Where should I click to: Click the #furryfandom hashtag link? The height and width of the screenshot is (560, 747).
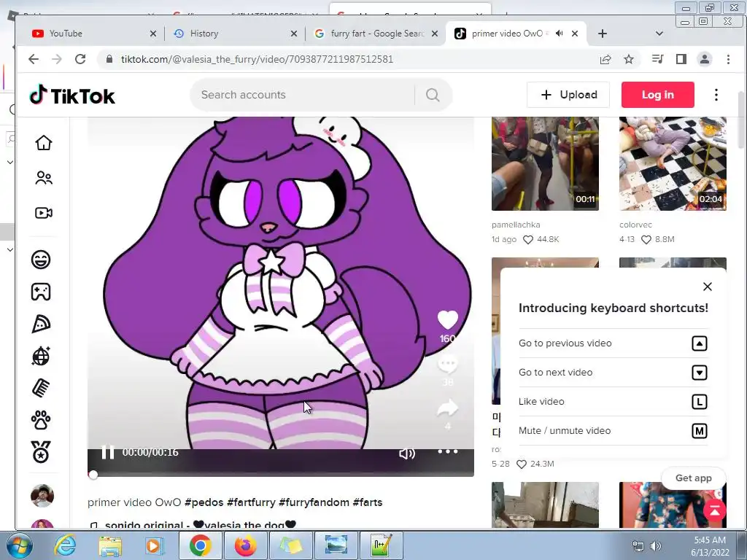[314, 502]
